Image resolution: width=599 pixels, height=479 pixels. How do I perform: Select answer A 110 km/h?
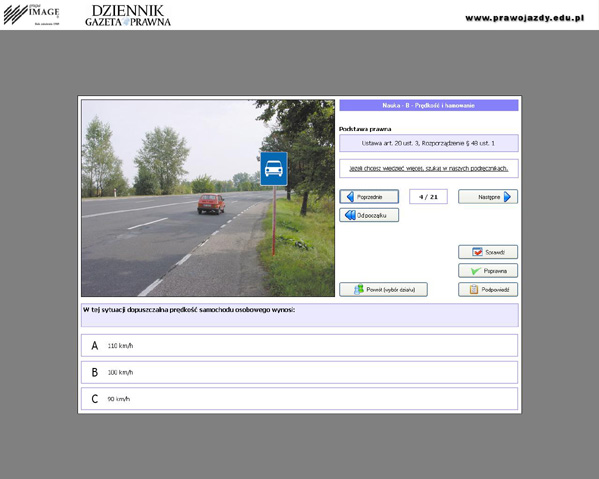(300, 345)
